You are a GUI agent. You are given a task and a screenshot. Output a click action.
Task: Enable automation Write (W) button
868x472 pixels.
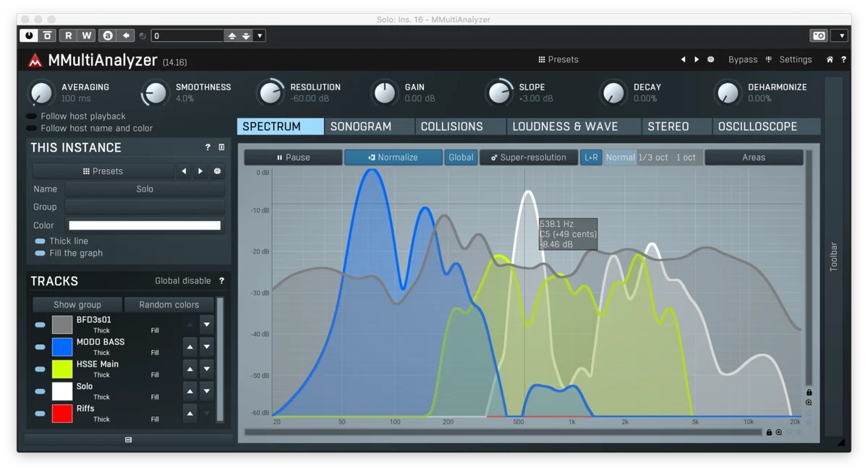[87, 35]
